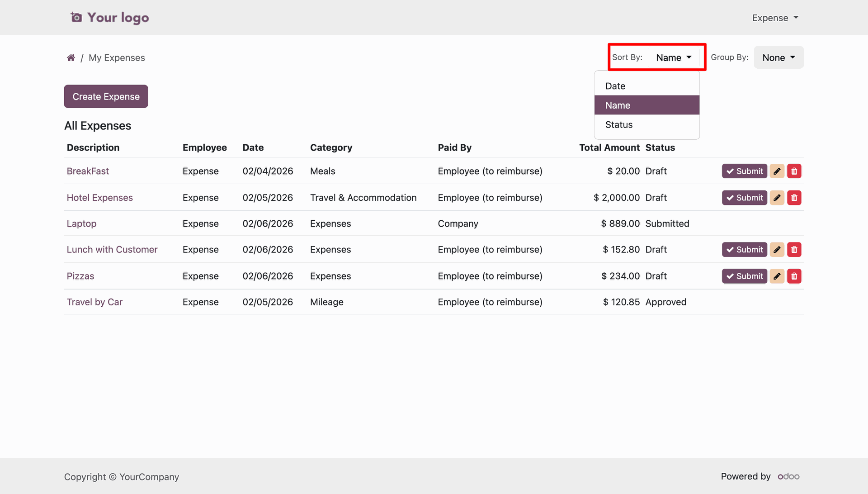Click the Paid By column header
868x494 pixels.
point(454,147)
